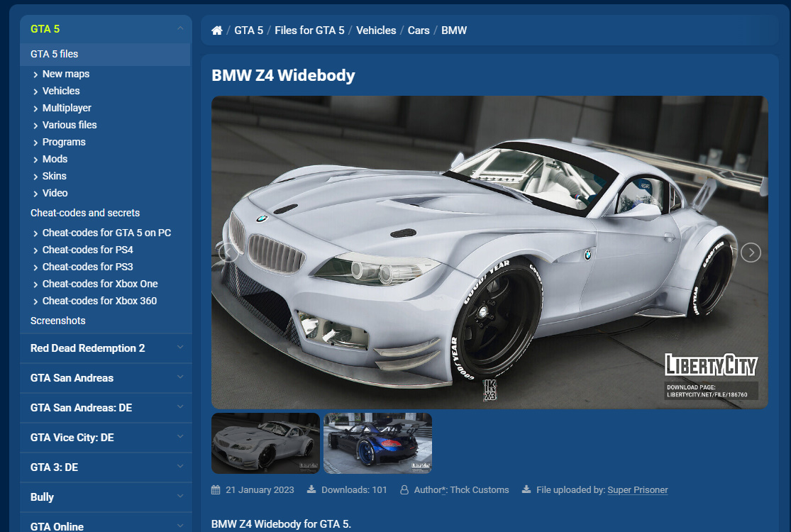Image resolution: width=791 pixels, height=532 pixels.
Task: Open the main BMW Z4 image
Action: [489, 252]
